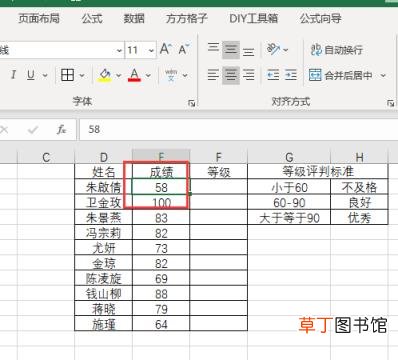Expand the phonetic guide dropdown arrow
Image resolution: width=398 pixels, height=360 pixels.
pyautogui.click(x=185, y=76)
